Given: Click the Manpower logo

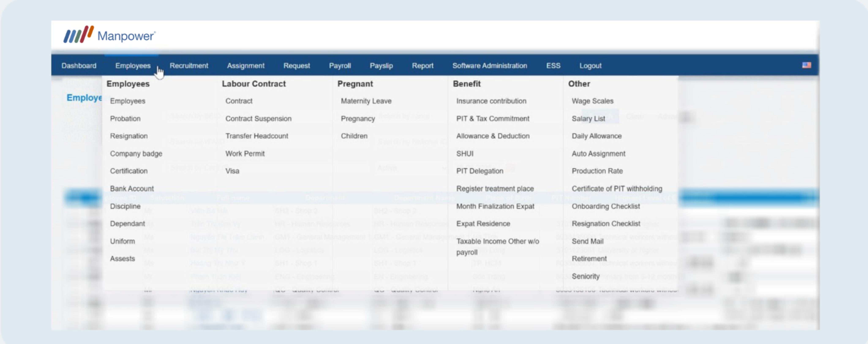Looking at the screenshot, I should click(109, 35).
